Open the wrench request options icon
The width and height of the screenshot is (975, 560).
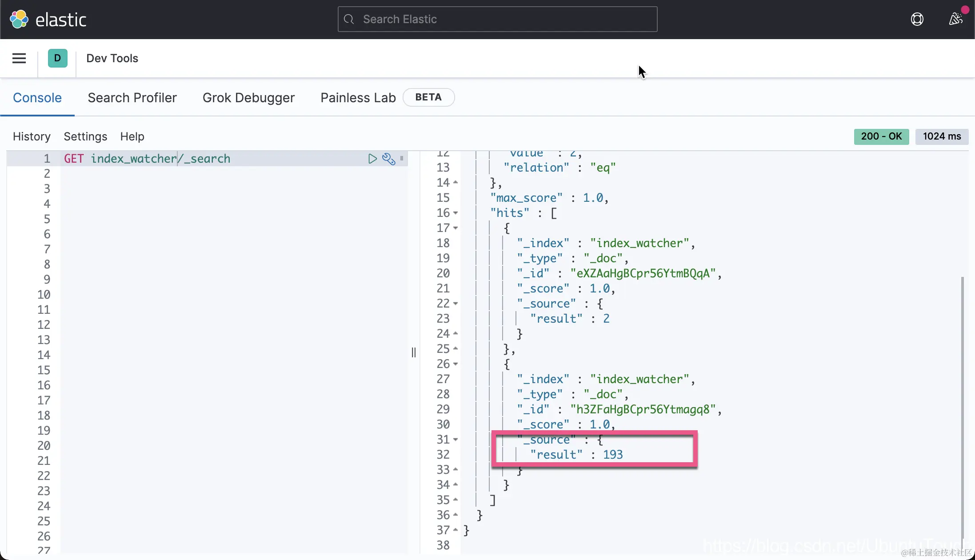(x=388, y=159)
